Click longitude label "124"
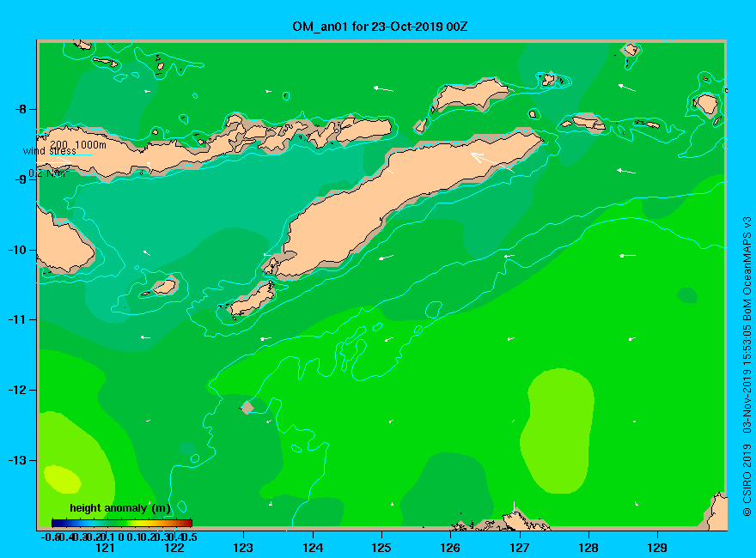 tap(313, 548)
